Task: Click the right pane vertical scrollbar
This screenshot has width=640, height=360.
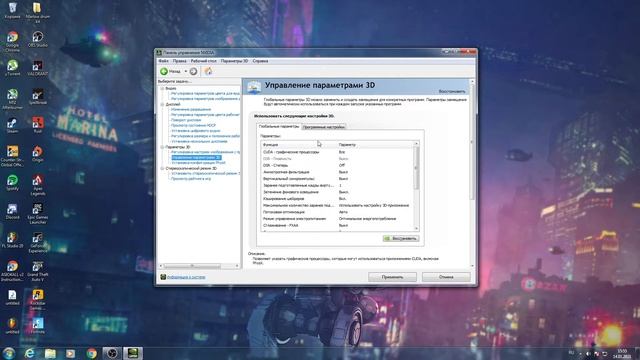Action: tap(473, 173)
